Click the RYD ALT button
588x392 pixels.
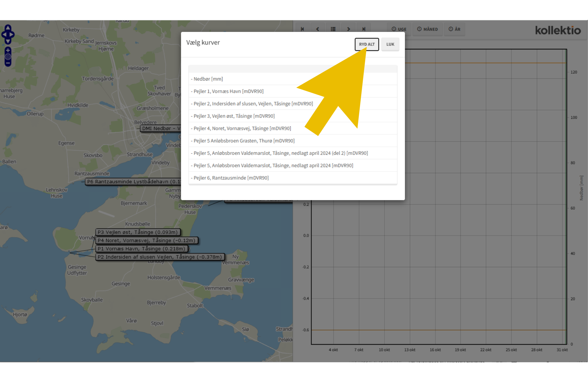(x=367, y=44)
